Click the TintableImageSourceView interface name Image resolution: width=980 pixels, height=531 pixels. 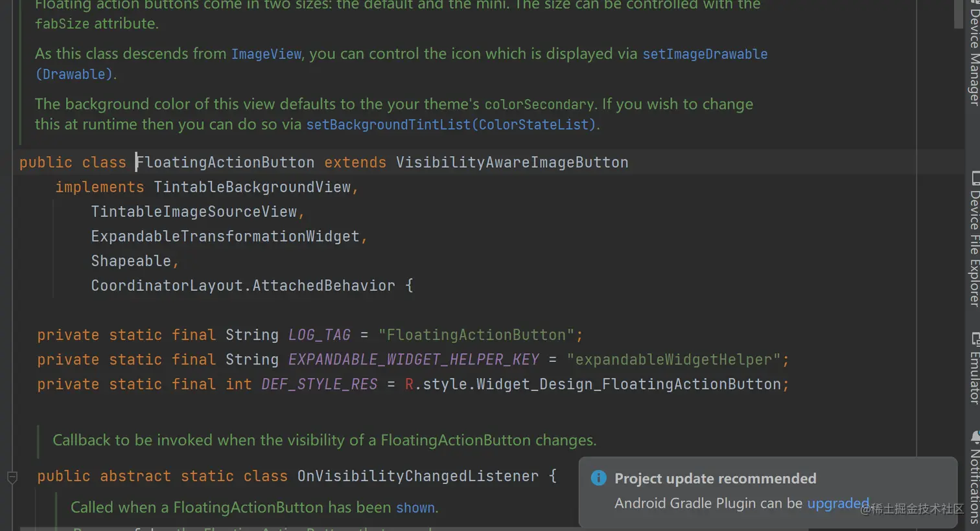click(194, 212)
